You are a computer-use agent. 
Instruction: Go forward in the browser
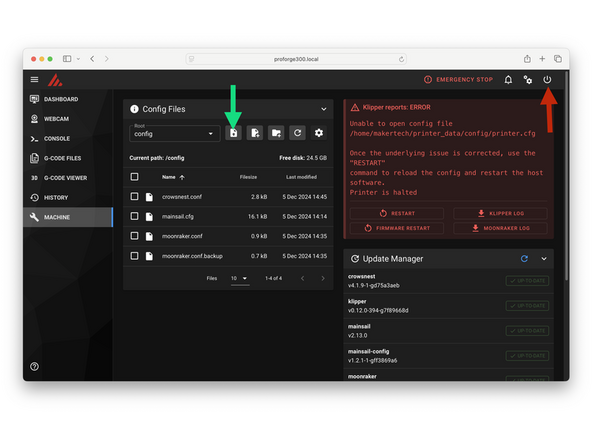(107, 59)
